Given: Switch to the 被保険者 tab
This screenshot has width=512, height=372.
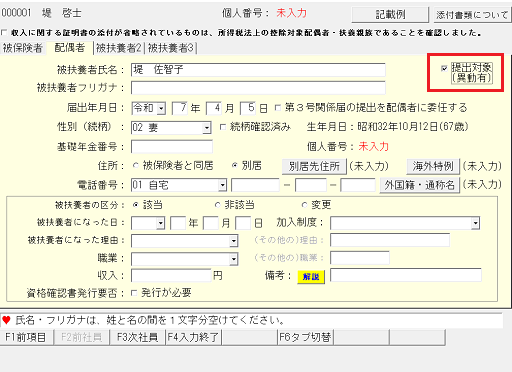Looking at the screenshot, I should pyautogui.click(x=23, y=48).
